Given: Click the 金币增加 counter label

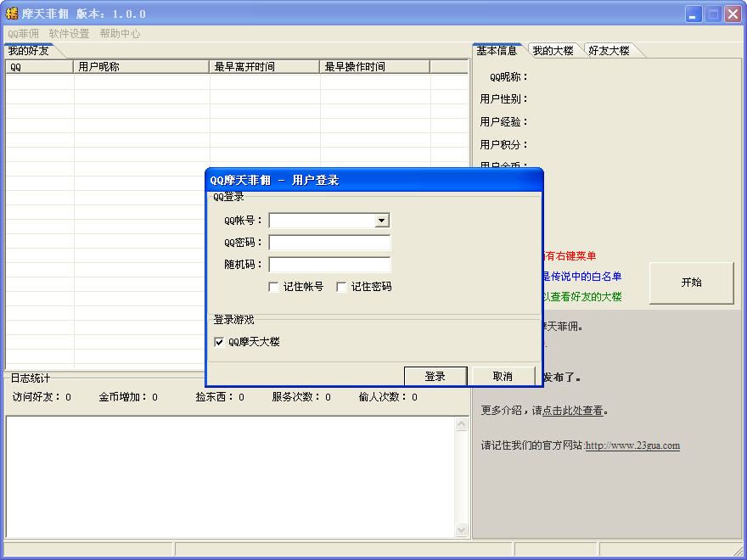Looking at the screenshot, I should point(122,397).
